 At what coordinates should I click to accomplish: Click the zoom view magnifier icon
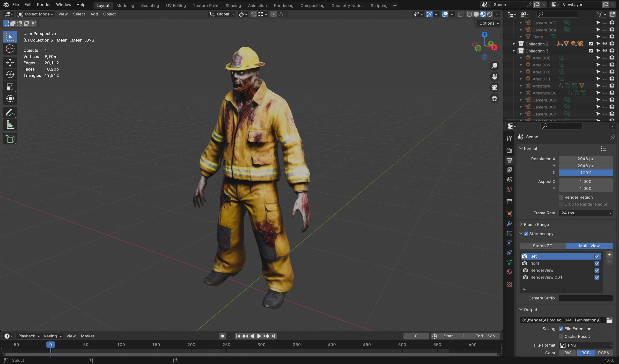[494, 66]
